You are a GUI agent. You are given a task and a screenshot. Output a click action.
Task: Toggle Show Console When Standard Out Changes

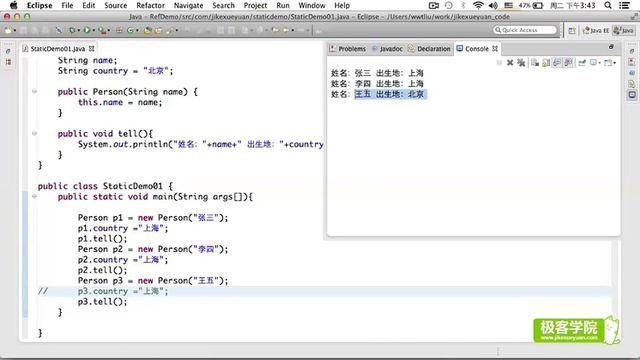(557, 63)
